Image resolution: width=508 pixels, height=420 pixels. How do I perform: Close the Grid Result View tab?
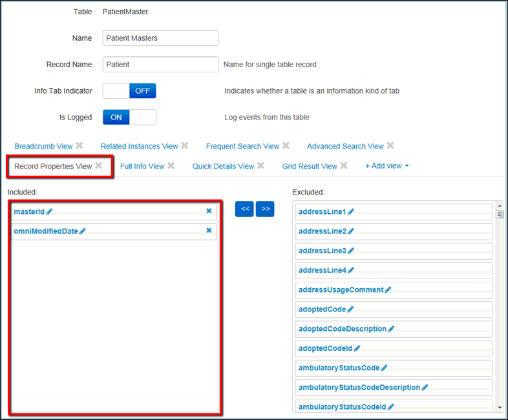(x=344, y=166)
